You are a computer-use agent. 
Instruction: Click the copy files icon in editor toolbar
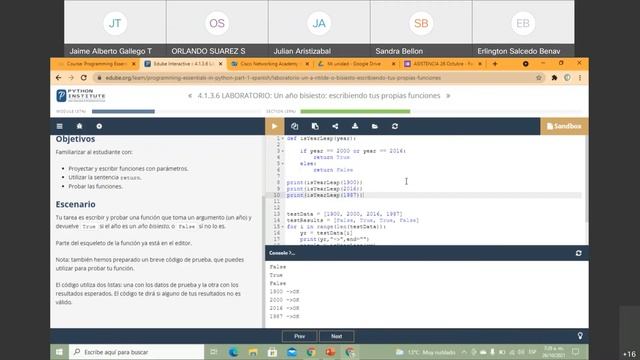tap(315, 126)
